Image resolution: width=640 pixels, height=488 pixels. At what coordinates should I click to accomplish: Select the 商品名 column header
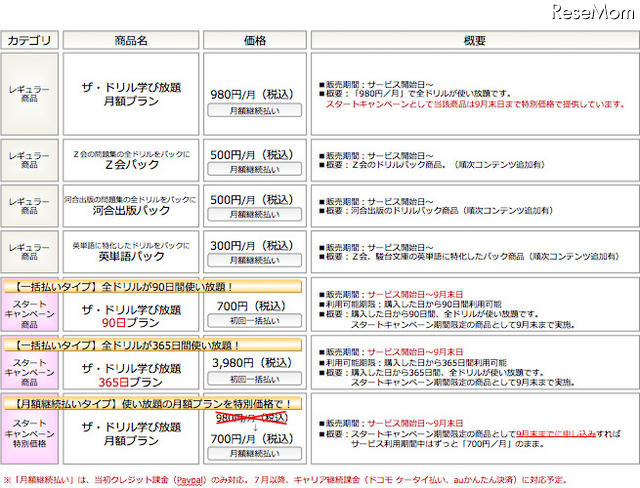(x=131, y=40)
